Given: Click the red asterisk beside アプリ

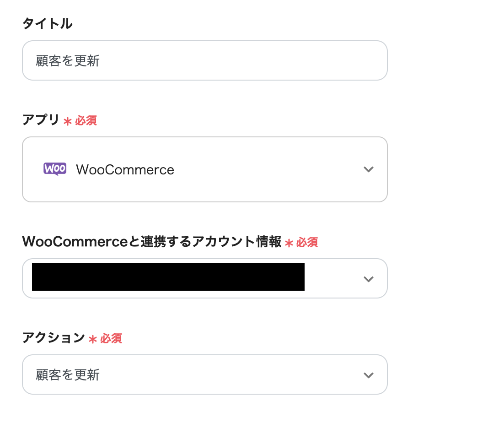Looking at the screenshot, I should click(68, 121).
